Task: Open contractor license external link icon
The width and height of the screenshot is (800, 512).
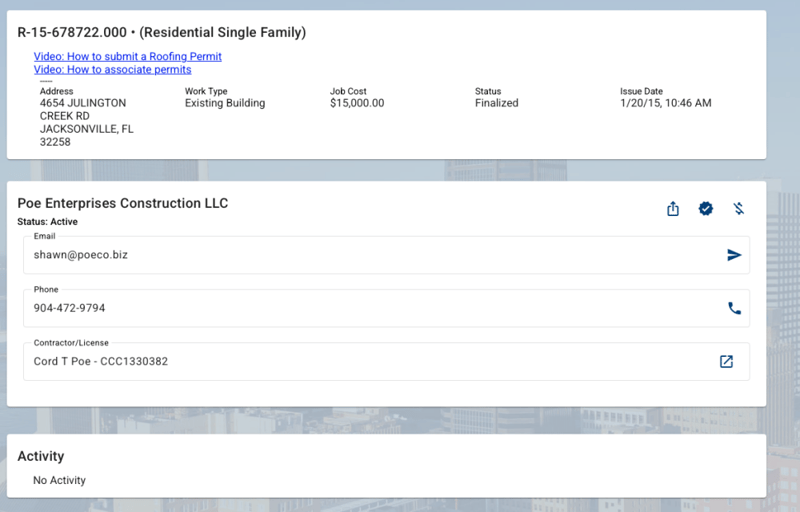Action: [727, 361]
